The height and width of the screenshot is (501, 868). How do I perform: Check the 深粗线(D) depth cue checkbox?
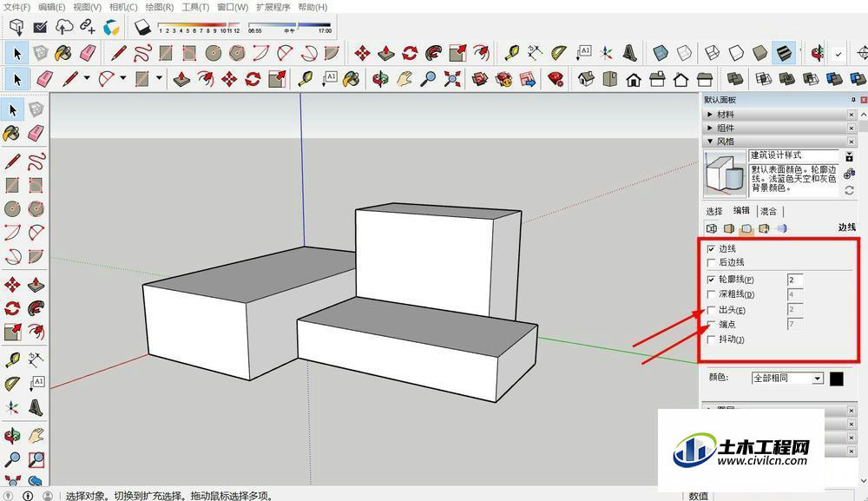coord(712,294)
